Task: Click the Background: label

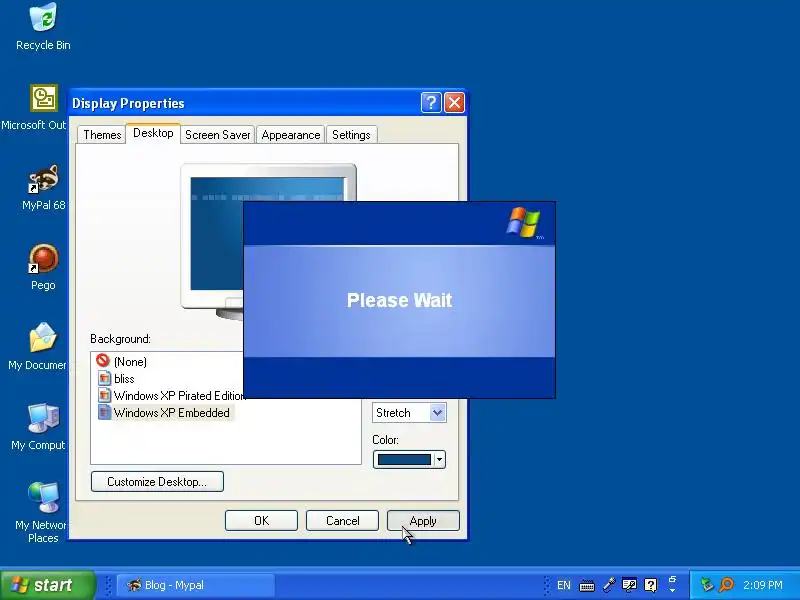Action: [120, 339]
